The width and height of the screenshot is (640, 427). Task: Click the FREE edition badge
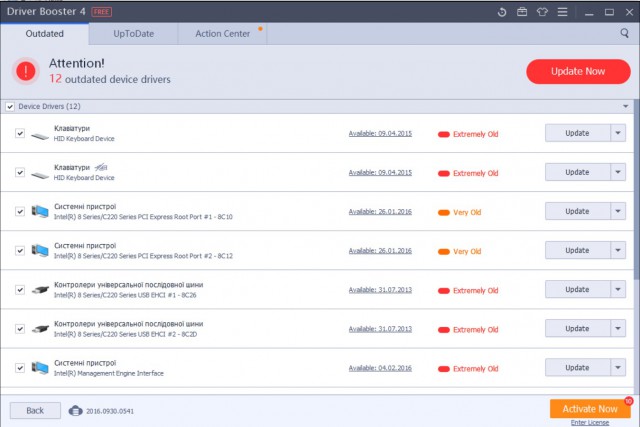click(x=101, y=12)
